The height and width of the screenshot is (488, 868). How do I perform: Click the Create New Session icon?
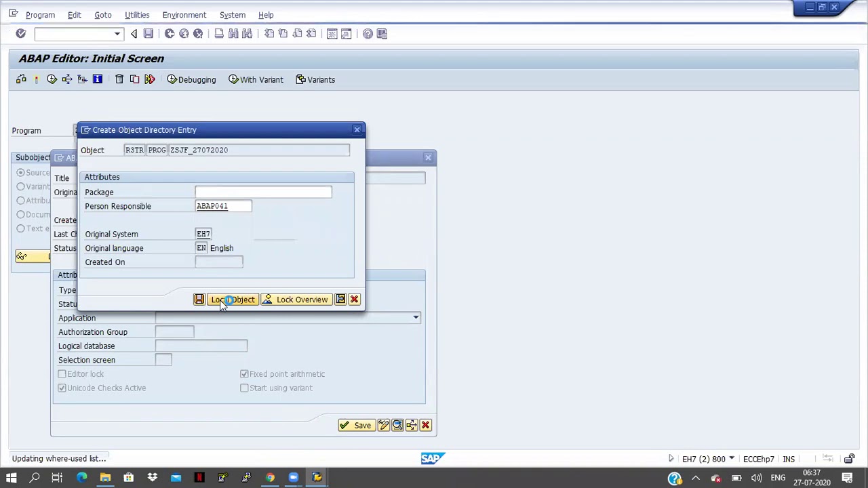(332, 34)
